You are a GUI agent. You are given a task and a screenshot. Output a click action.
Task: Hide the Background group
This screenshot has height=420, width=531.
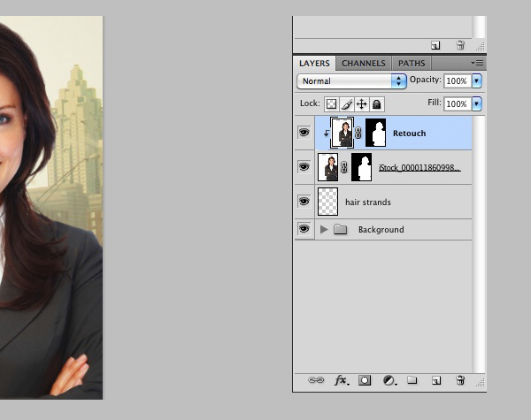[x=304, y=229]
